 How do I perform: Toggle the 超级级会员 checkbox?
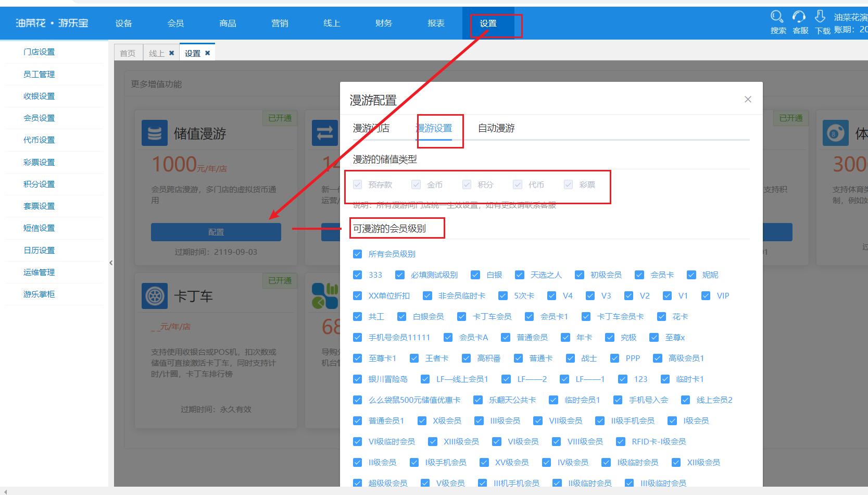pos(357,483)
